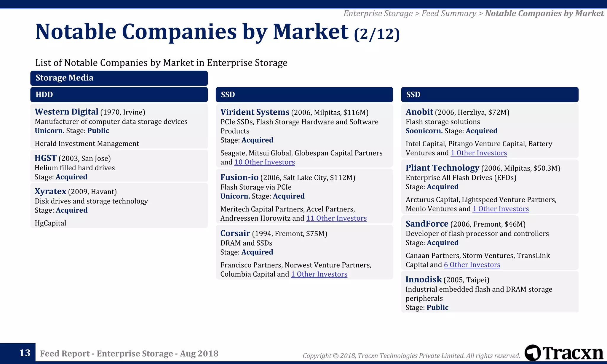
Task: Click the 'Unicorn.' label under Fusion-io
Action: tap(235, 196)
